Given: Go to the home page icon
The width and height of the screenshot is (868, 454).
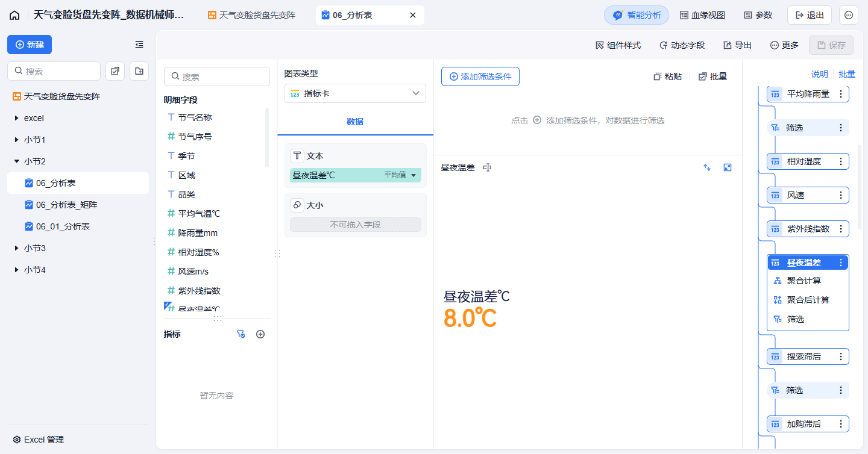Looking at the screenshot, I should click(x=14, y=15).
